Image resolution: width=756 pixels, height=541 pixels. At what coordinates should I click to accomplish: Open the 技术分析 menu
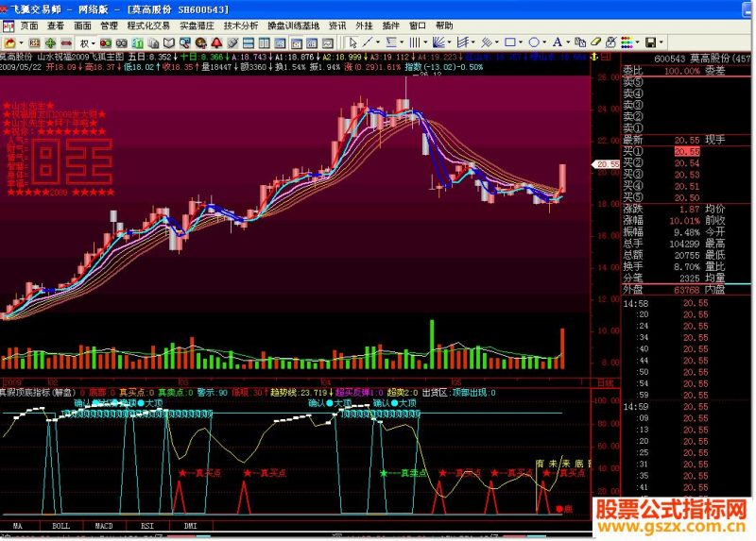coord(241,26)
